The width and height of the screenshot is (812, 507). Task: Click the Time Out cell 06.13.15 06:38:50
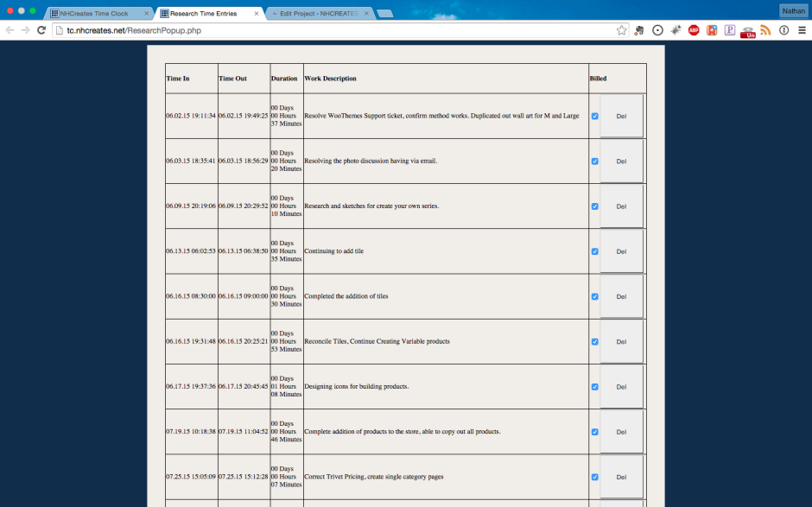(x=244, y=251)
